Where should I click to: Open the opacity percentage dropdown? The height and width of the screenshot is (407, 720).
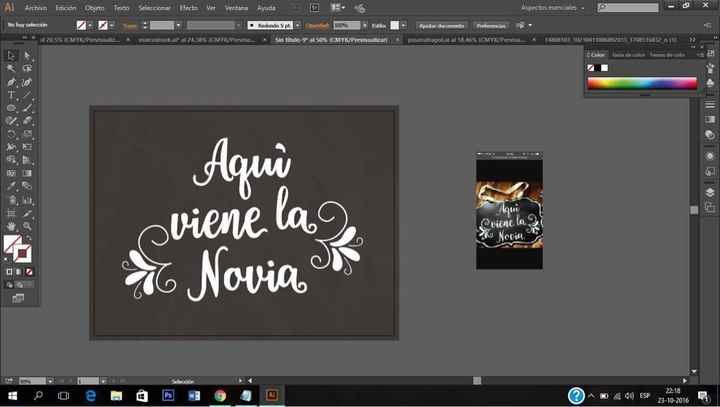click(365, 25)
